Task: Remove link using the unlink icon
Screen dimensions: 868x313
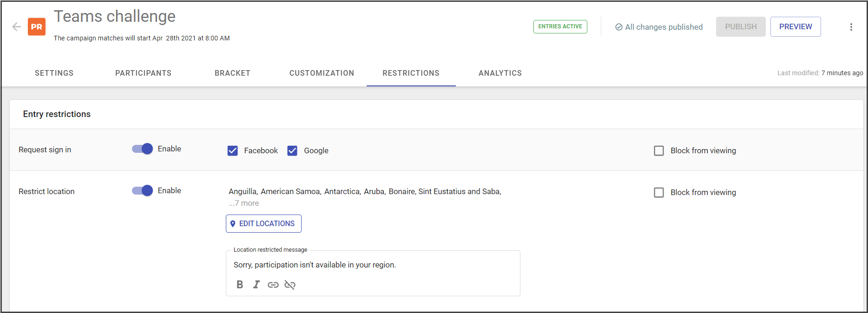Action: [x=290, y=285]
